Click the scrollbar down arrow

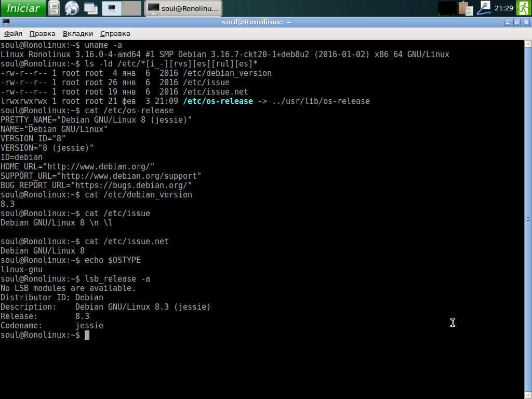528,395
